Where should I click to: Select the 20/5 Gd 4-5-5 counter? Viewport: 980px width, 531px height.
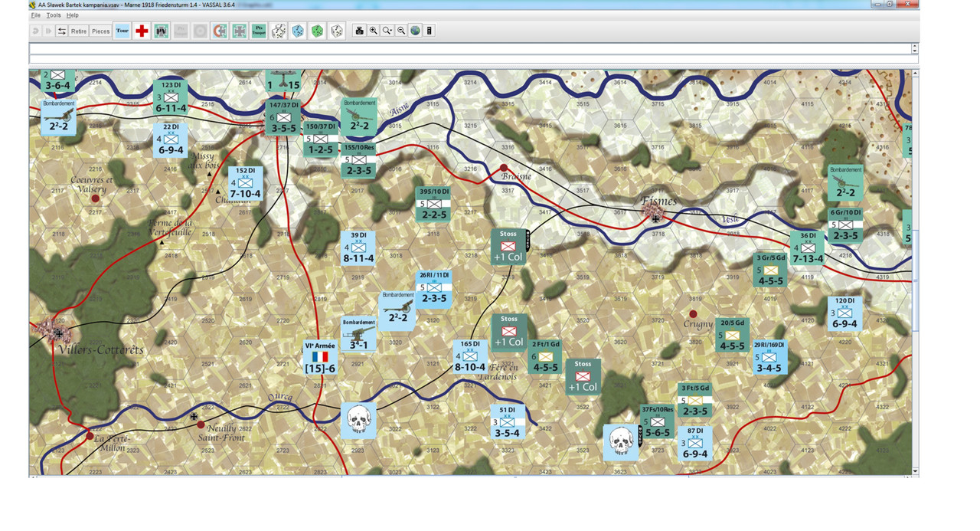pyautogui.click(x=733, y=335)
